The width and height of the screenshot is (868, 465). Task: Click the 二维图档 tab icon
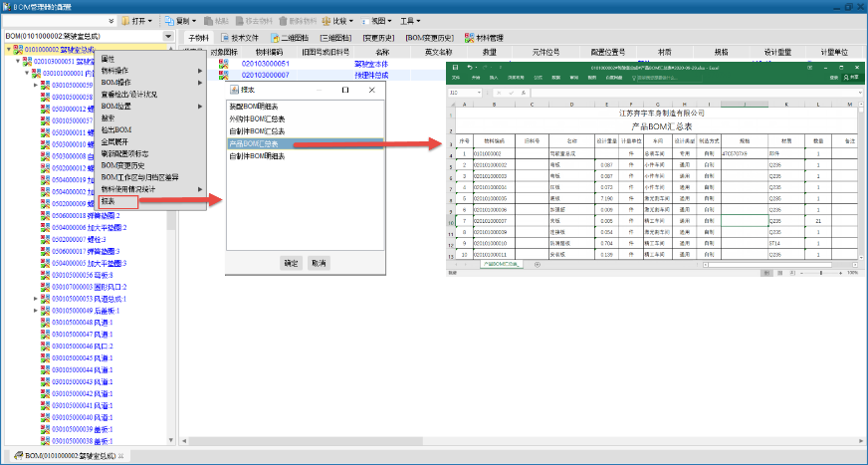[x=272, y=38]
